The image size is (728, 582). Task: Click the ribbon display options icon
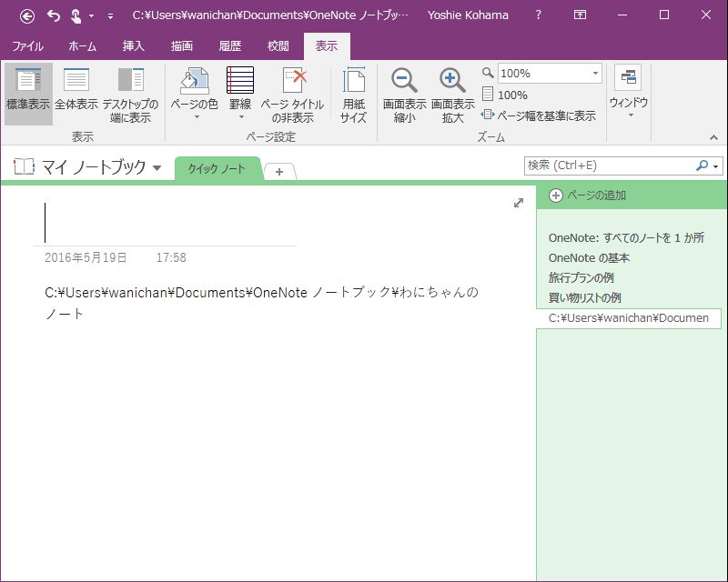[x=580, y=15]
